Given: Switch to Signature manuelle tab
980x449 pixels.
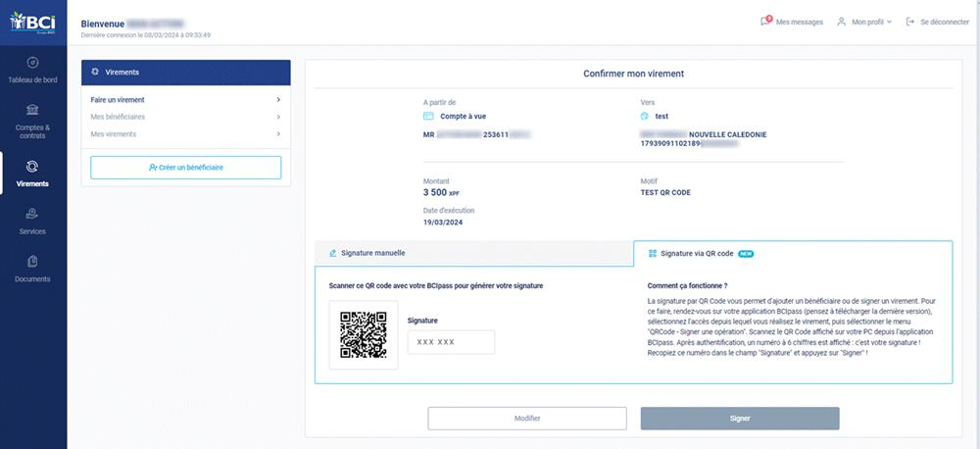Looking at the screenshot, I should coord(473,253).
